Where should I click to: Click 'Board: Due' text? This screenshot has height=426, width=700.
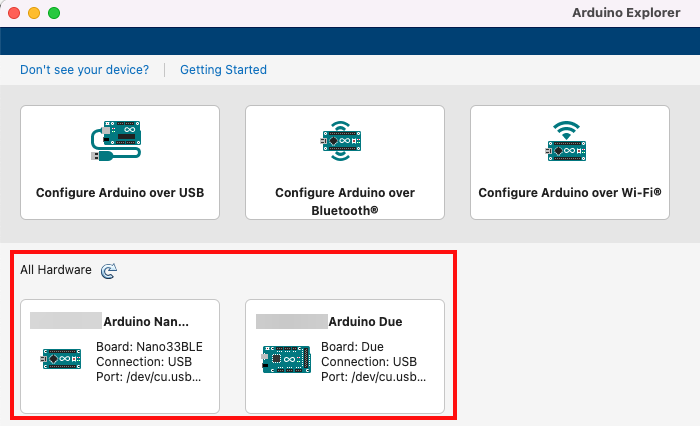point(352,347)
